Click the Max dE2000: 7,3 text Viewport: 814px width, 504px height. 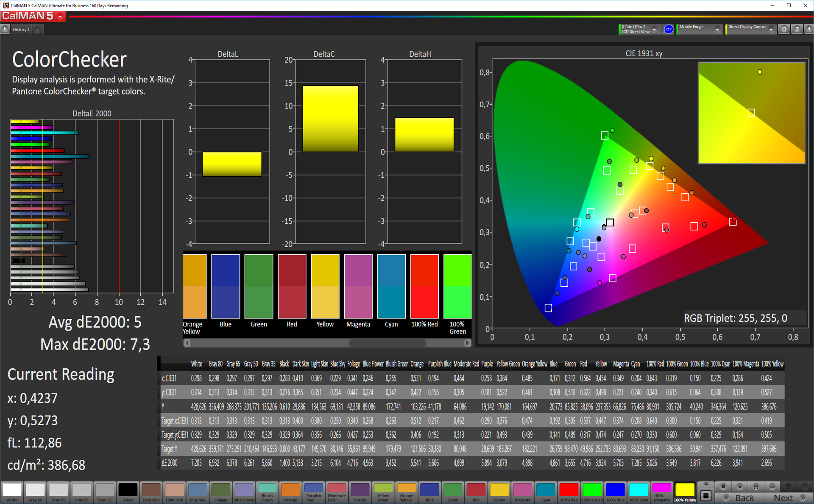pyautogui.click(x=95, y=344)
